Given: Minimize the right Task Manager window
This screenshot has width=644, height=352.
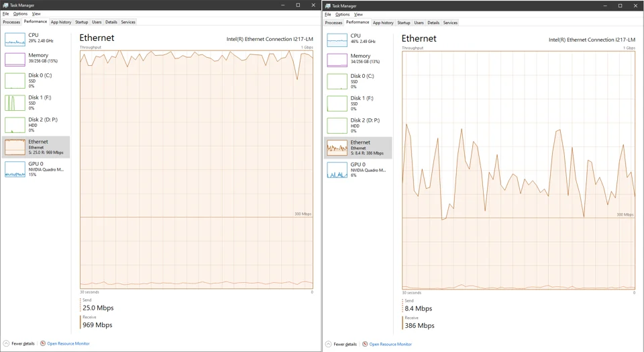Looking at the screenshot, I should (605, 6).
